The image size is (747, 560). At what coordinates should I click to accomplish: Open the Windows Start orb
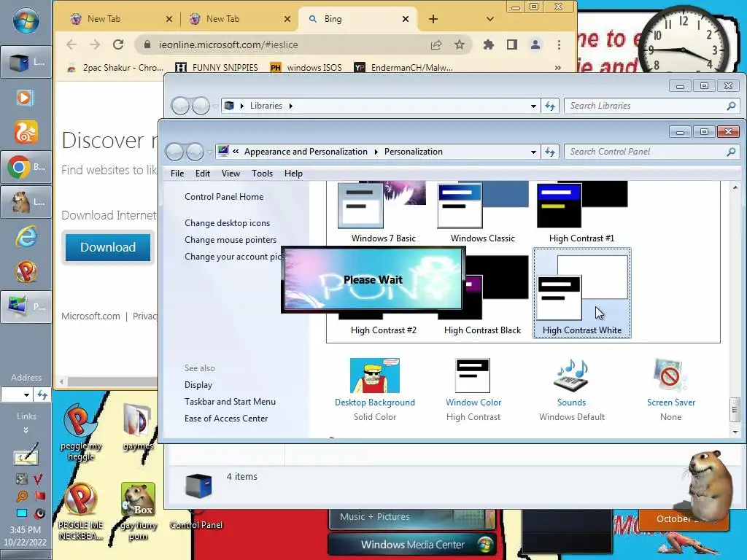click(x=26, y=21)
